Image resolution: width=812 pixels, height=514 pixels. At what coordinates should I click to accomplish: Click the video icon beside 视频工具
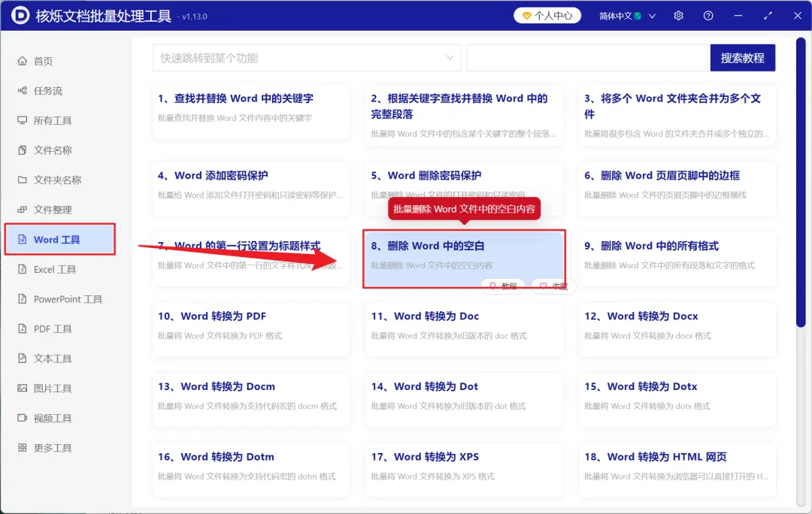(x=23, y=419)
